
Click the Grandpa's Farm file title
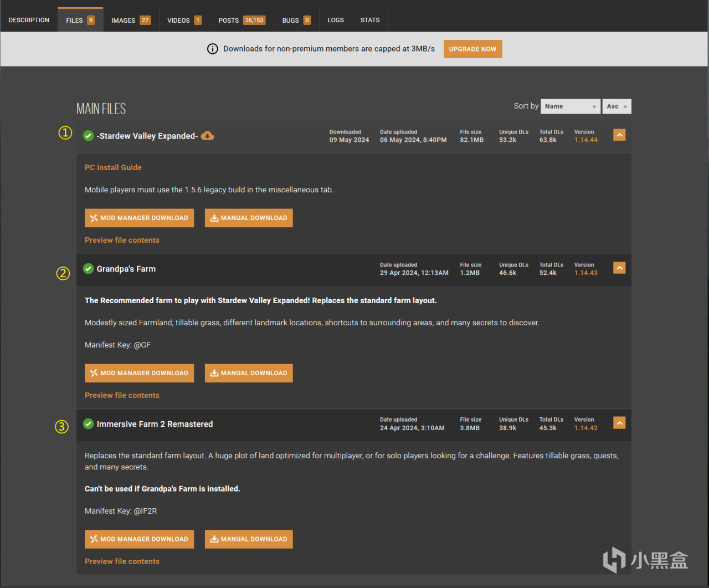(x=126, y=269)
